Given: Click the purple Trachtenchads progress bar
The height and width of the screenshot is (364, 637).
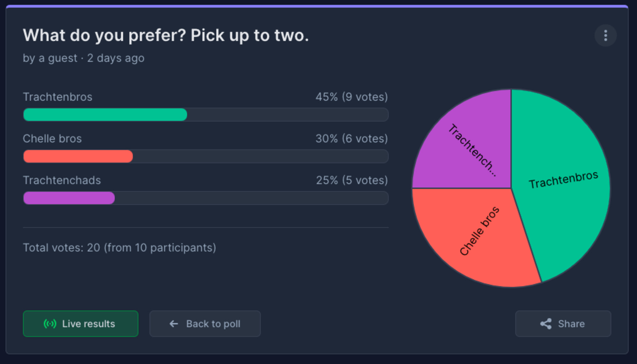Looking at the screenshot, I should click(69, 198).
